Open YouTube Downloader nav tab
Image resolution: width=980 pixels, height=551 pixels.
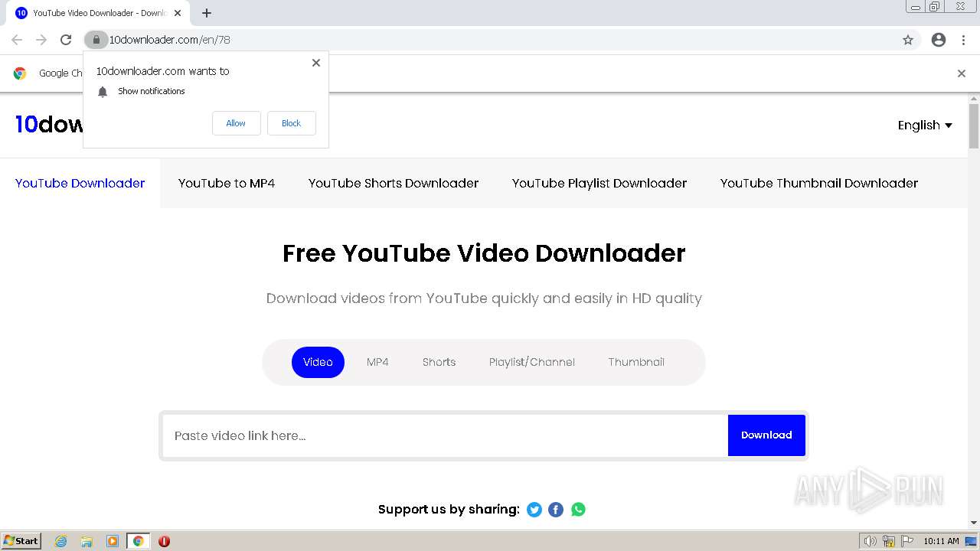tap(80, 183)
